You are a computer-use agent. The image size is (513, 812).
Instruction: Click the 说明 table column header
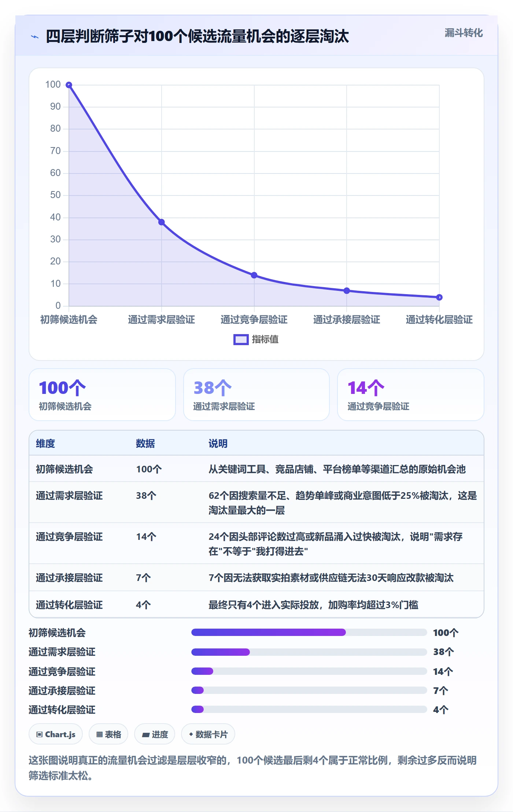pyautogui.click(x=218, y=443)
